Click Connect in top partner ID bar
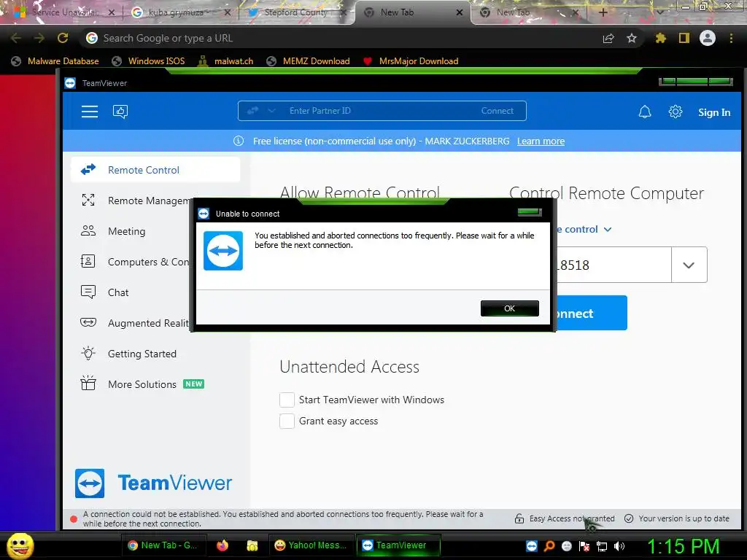747x560 pixels. 498,111
